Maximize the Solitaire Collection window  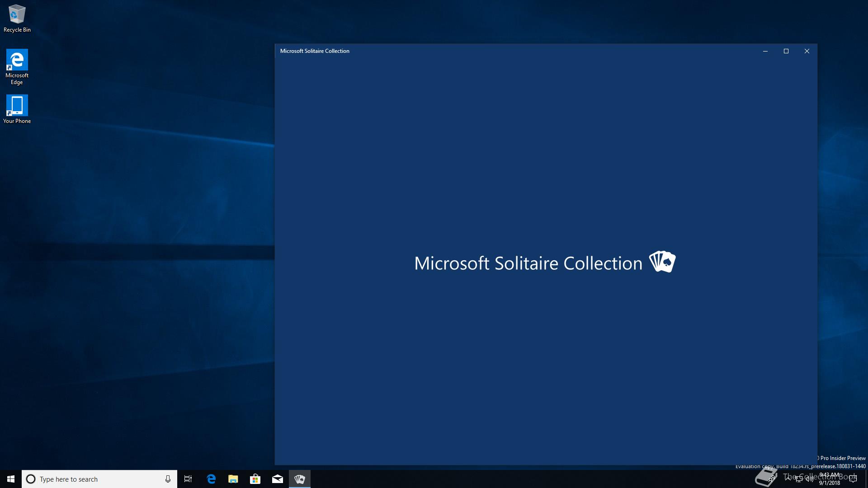[x=786, y=51]
